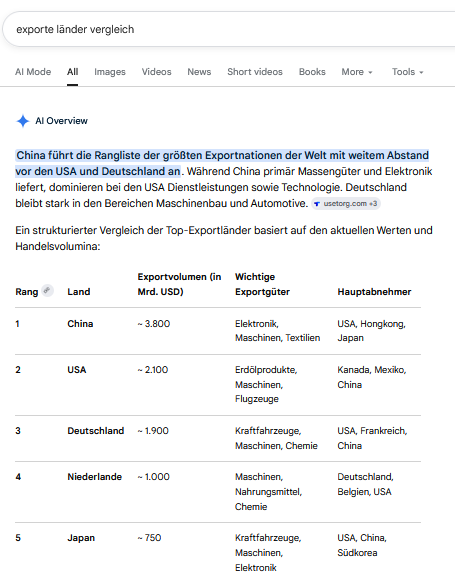Open the Books search tab
The image size is (455, 585).
[x=312, y=72]
